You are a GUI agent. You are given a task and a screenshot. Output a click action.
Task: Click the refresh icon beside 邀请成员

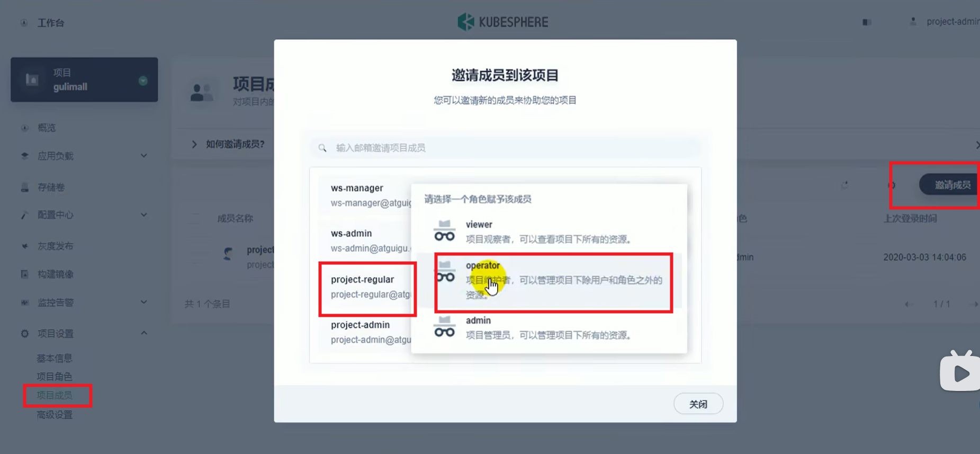tap(844, 185)
